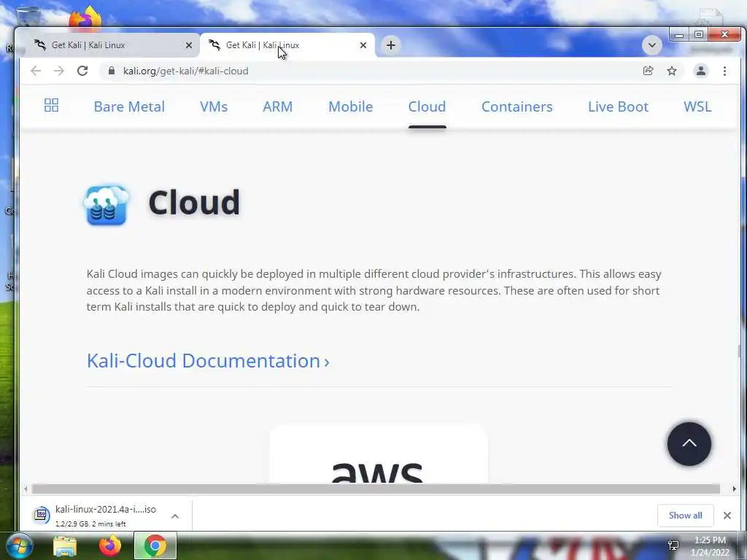This screenshot has height=560, width=747.
Task: Click the Cloud heading text
Action: click(194, 202)
